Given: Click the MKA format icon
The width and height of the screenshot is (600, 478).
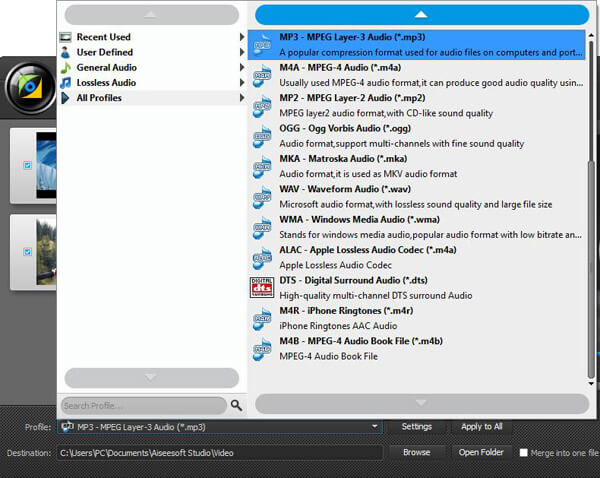Looking at the screenshot, I should (x=262, y=166).
